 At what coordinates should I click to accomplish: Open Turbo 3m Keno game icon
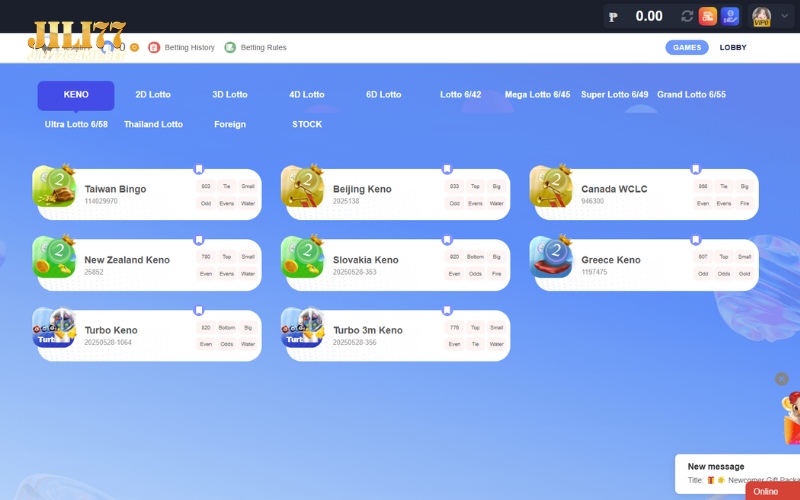pyautogui.click(x=303, y=327)
